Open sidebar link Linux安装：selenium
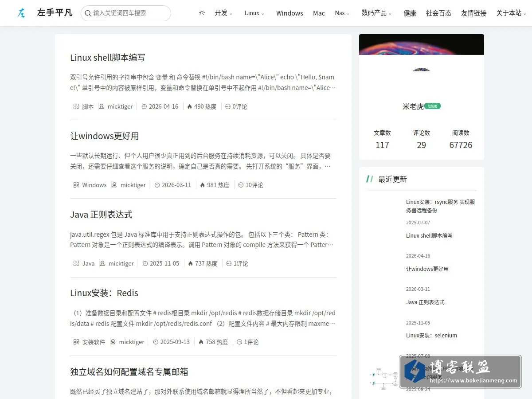This screenshot has height=399, width=532. click(431, 336)
